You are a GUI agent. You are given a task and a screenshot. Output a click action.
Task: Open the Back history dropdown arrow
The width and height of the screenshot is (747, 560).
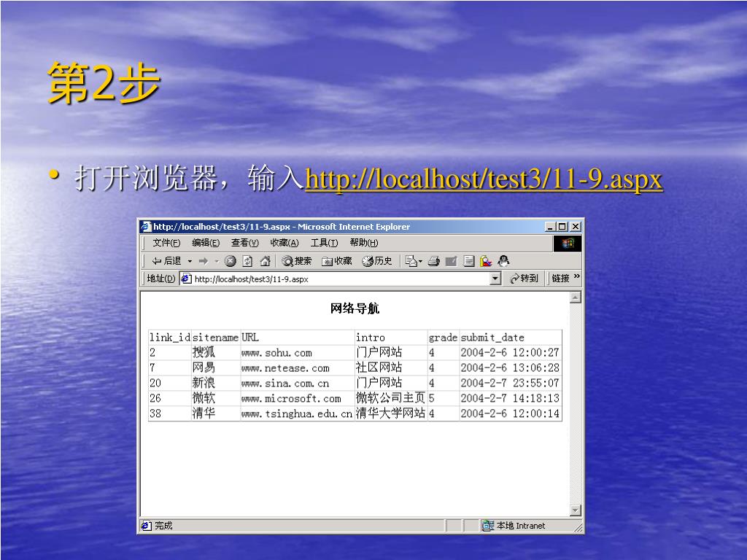(190, 261)
